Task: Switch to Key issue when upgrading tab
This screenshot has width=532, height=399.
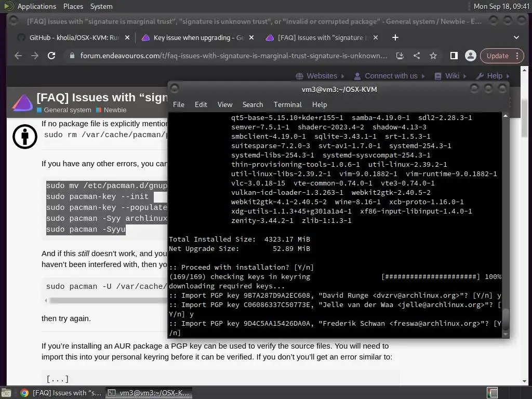Action: point(198,37)
